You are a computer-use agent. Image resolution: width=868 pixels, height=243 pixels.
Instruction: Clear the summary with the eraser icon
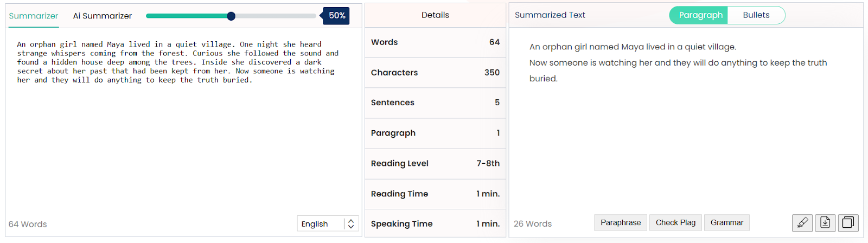(802, 222)
